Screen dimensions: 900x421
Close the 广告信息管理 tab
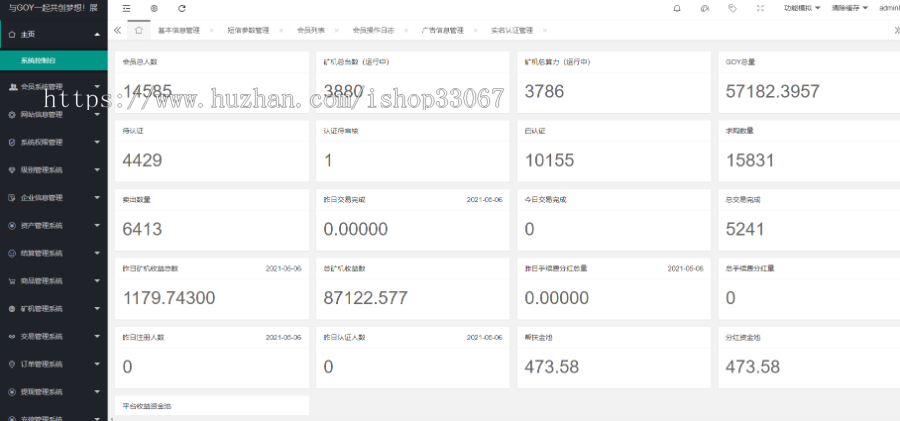click(x=475, y=30)
